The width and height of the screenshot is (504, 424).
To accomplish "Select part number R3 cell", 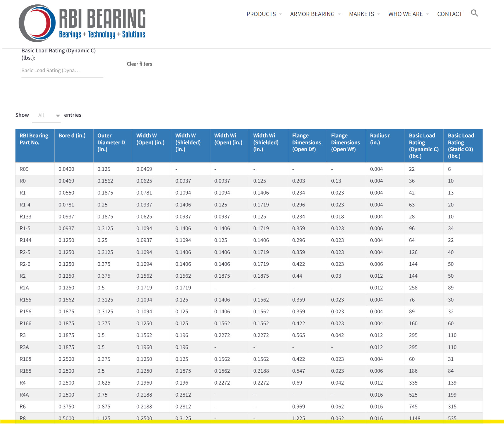I will [35, 335].
